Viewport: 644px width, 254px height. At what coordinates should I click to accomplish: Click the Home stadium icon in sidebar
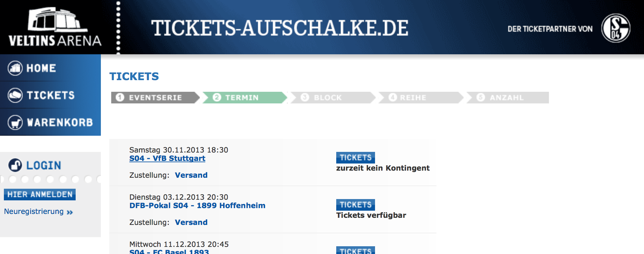tap(15, 68)
